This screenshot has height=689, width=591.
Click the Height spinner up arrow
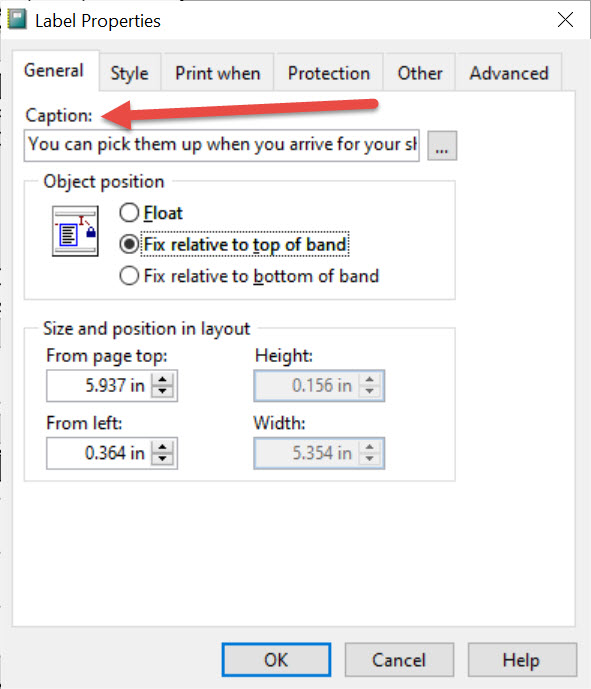(x=370, y=380)
